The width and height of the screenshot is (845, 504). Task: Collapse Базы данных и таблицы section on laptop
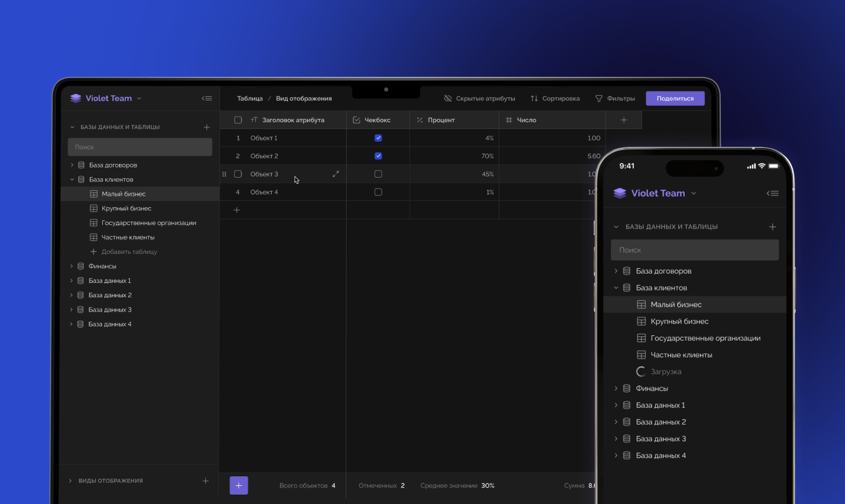click(73, 127)
